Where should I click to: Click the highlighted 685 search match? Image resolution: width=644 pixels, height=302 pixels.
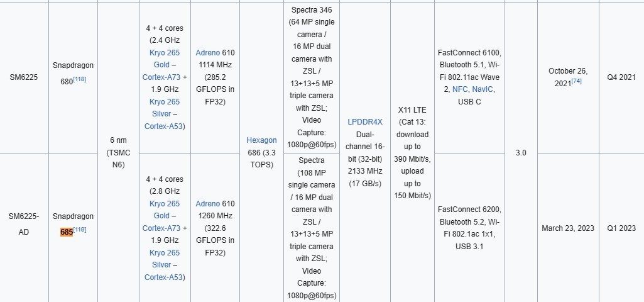pyautogui.click(x=67, y=232)
